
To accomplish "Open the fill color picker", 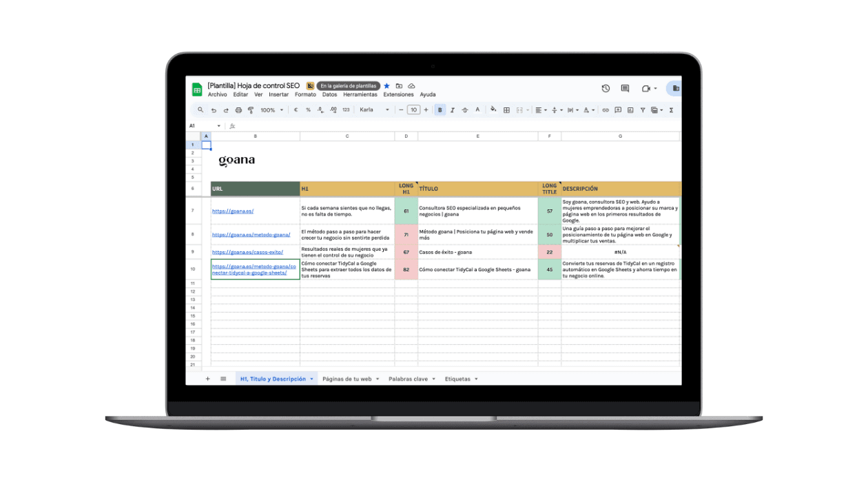I will coord(494,109).
